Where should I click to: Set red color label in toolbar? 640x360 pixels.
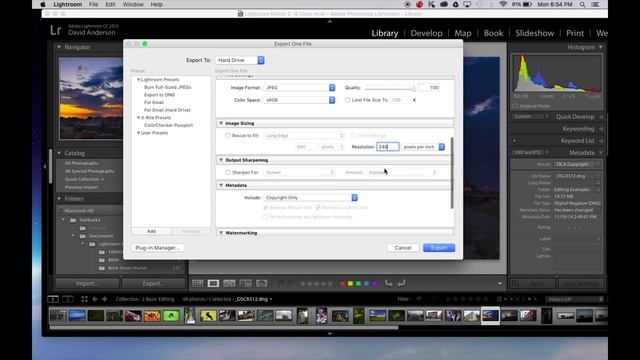click(342, 284)
